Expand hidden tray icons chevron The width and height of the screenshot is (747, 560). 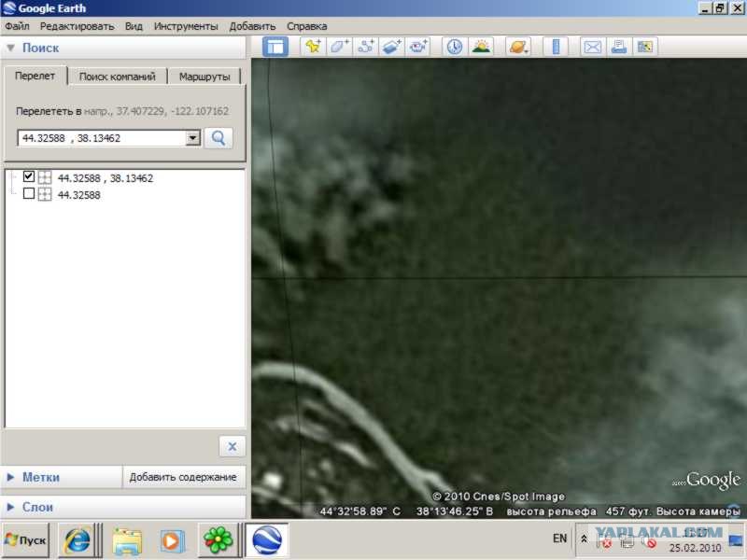[584, 539]
